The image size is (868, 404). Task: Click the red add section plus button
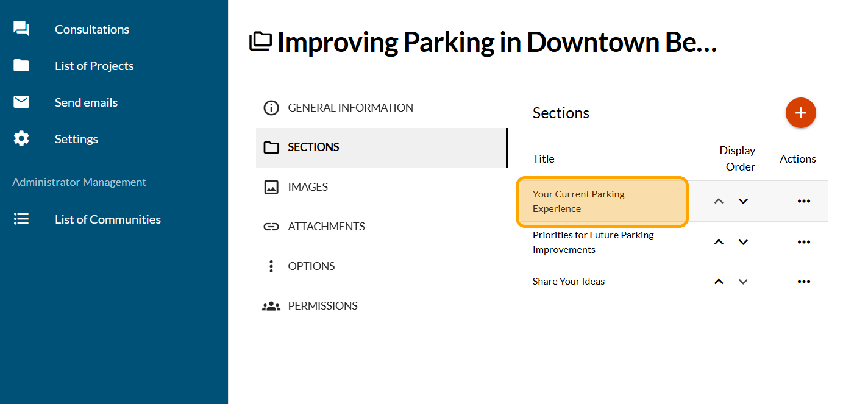click(x=800, y=113)
